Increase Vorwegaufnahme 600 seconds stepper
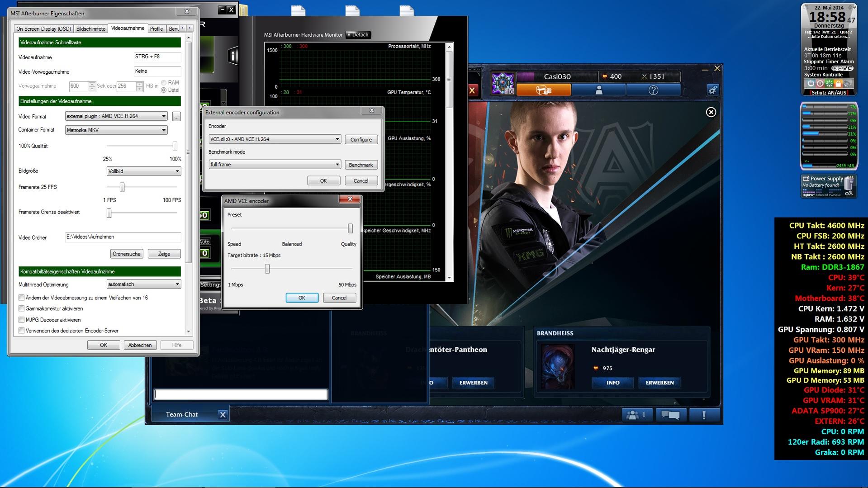 point(92,84)
